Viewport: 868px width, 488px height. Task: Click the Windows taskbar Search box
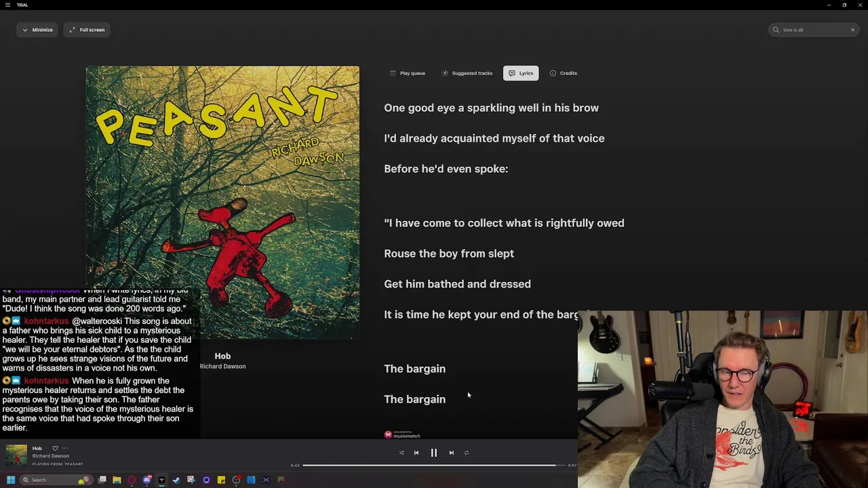[56, 480]
